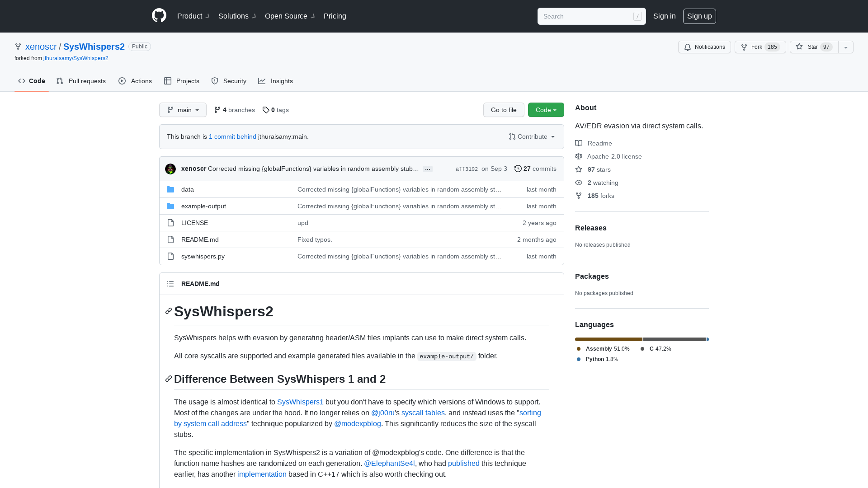Viewport: 868px width, 488px height.
Task: Switch to the Projects tab
Action: click(182, 81)
